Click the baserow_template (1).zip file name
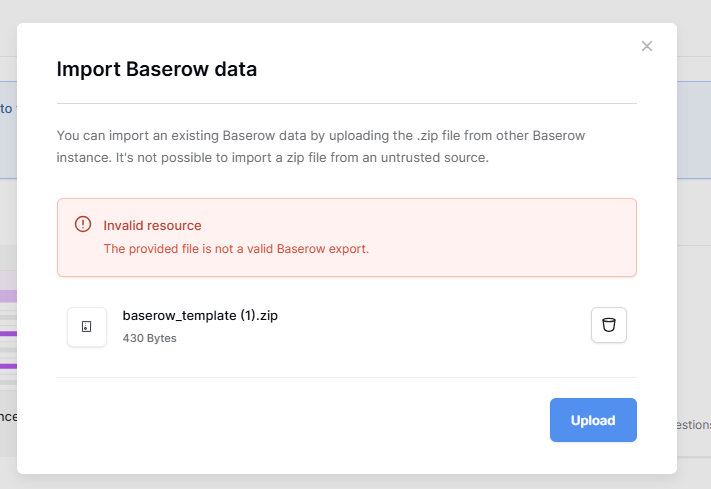The image size is (711, 489). point(200,315)
